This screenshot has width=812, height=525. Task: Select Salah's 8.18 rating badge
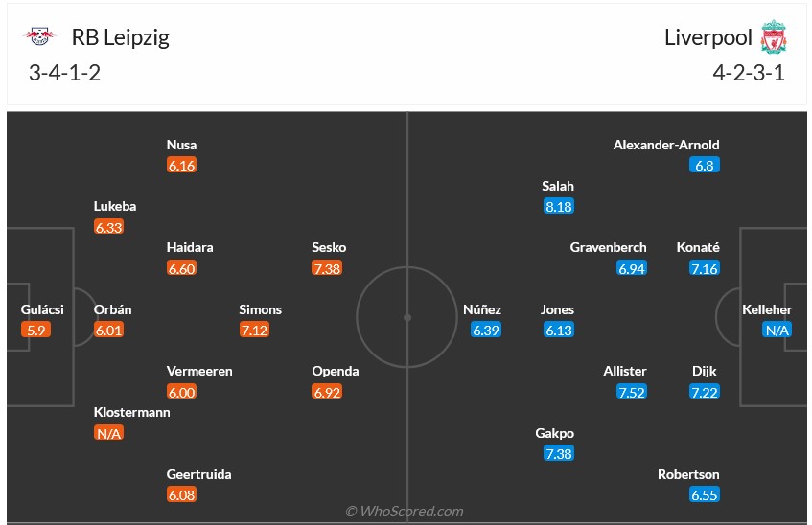tap(557, 206)
